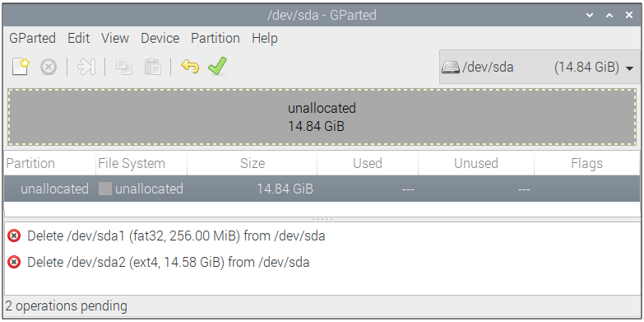This screenshot has height=322, width=644.
Task: Click red icon beside Delete /dev/sda2 operation
Action: click(14, 262)
